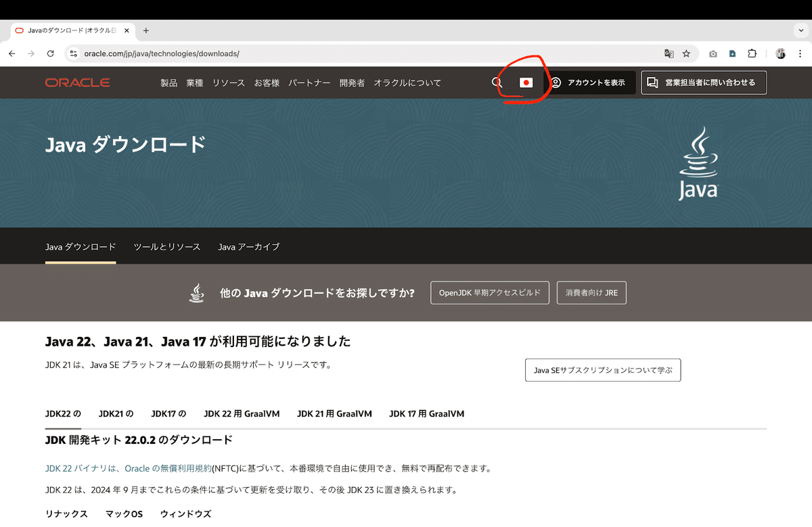The image size is (812, 527).
Task: Click Java SEサブスクリプションについて学ぶ button
Action: coord(603,370)
